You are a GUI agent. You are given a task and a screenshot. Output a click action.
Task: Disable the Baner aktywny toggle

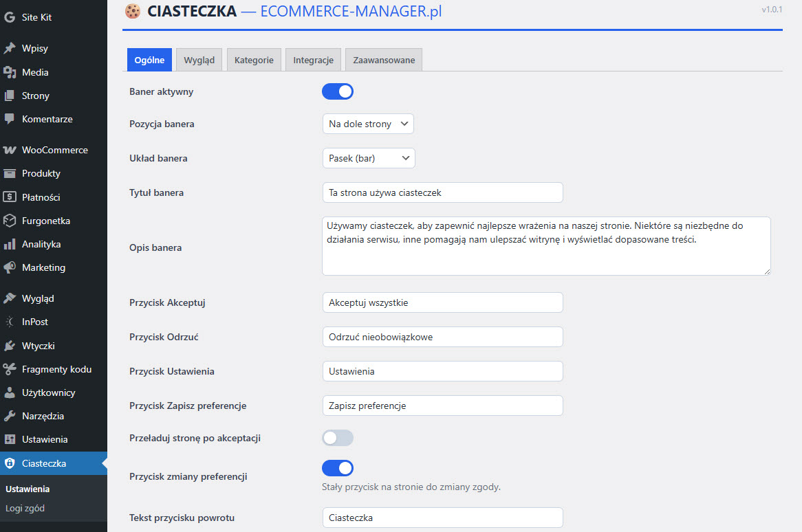tap(338, 91)
